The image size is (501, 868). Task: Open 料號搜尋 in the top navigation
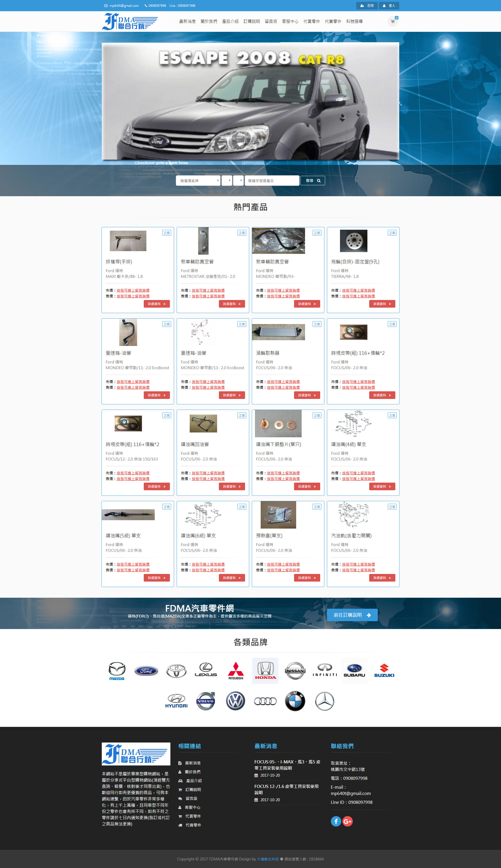point(354,21)
